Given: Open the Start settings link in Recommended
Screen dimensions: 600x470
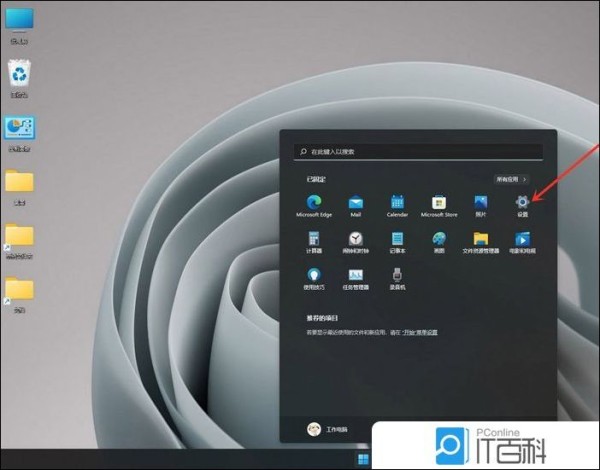Looking at the screenshot, I should click(x=419, y=332).
